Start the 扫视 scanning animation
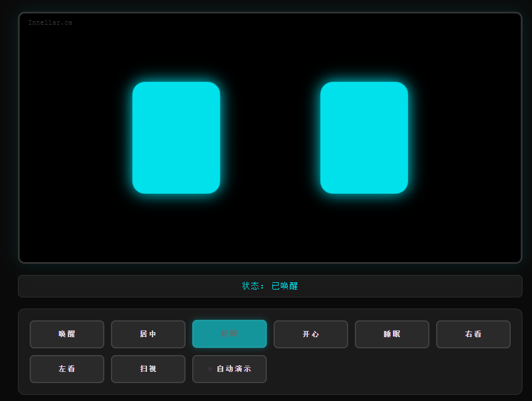This screenshot has width=532, height=401. point(148,369)
